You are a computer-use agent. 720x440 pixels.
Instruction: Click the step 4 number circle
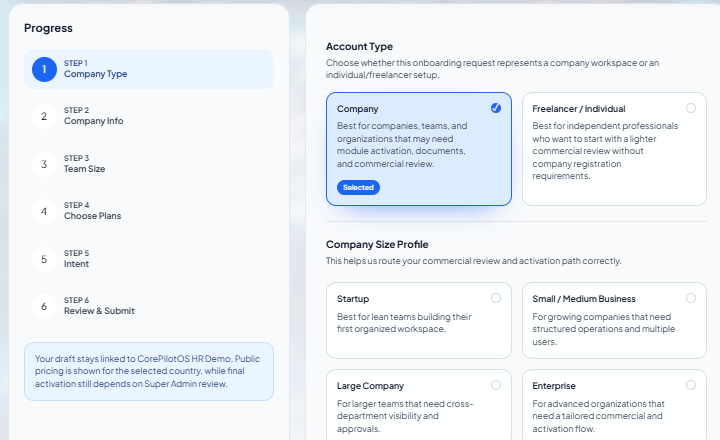pos(44,211)
